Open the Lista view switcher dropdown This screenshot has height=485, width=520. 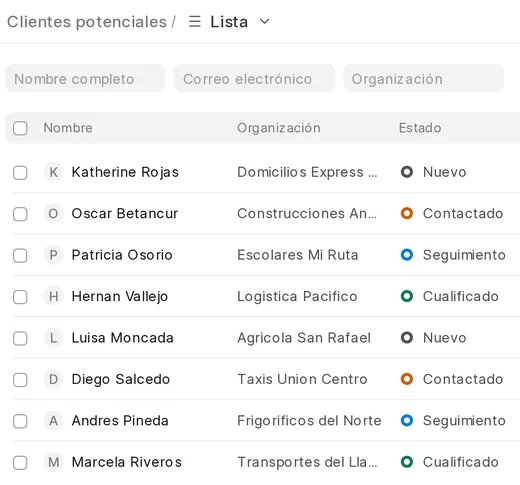(229, 22)
